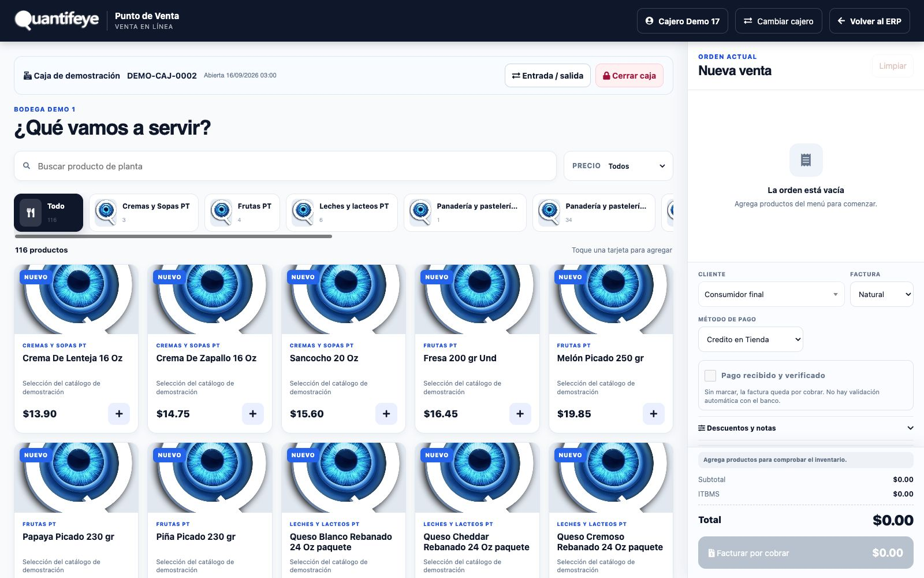
Task: Click the Descuentos y notas list icon
Action: point(702,428)
